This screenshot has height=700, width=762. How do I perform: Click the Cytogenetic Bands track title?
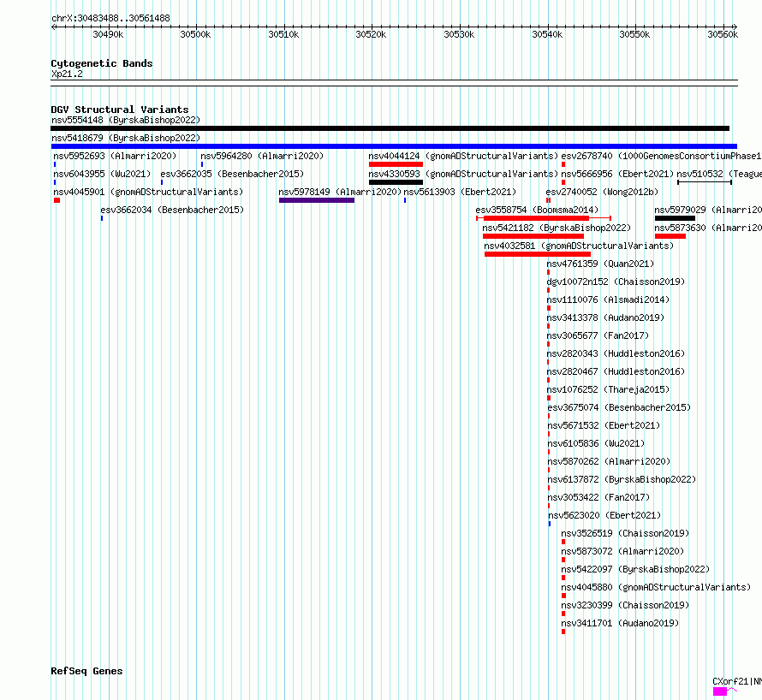click(x=102, y=63)
